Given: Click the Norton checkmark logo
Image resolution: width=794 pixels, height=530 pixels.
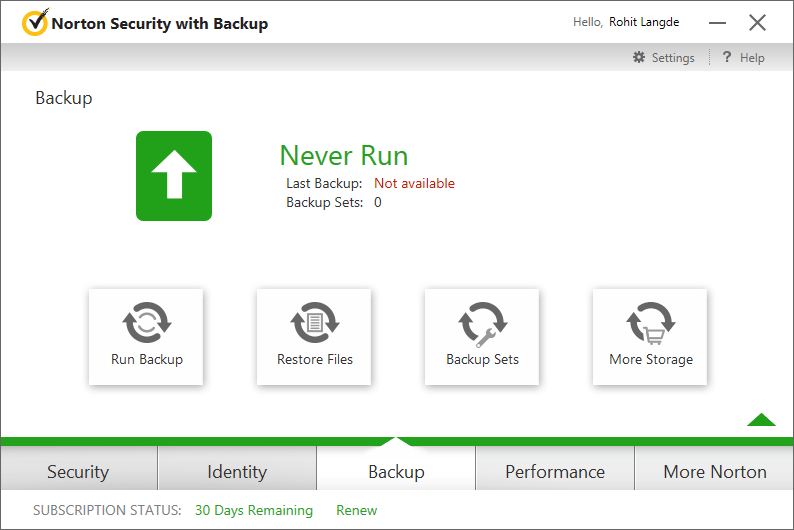Looking at the screenshot, I should 35,22.
